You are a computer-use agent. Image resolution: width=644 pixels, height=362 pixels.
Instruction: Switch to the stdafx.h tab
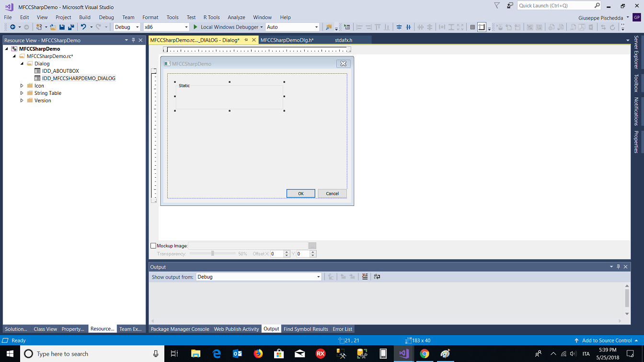[344, 40]
